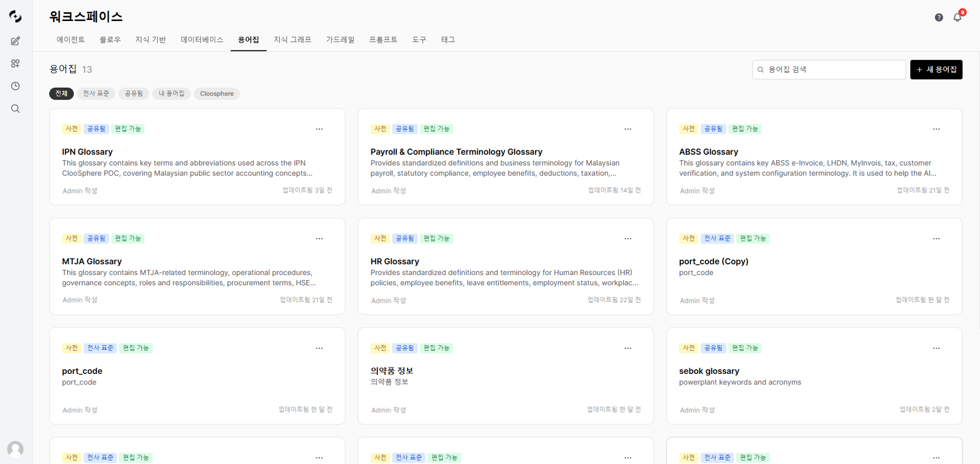980x464 pixels.
Task: Focus the 용어집 검색 search field
Action: [829, 70]
